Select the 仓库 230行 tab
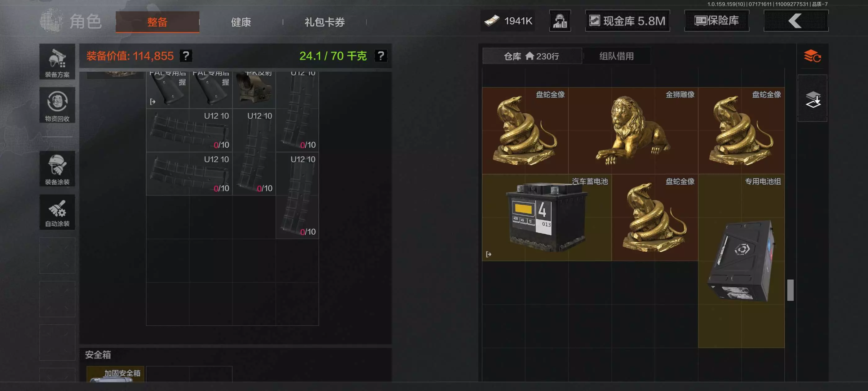The height and width of the screenshot is (391, 868). [x=532, y=56]
